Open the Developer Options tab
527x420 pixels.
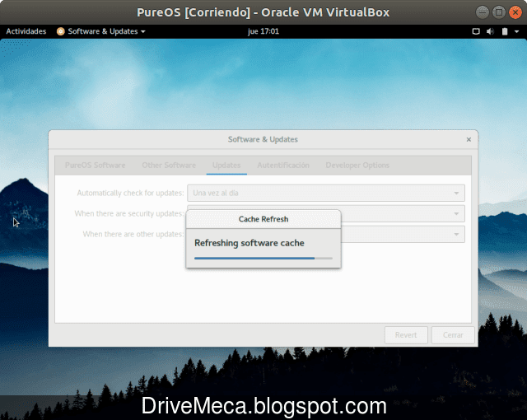(357, 166)
